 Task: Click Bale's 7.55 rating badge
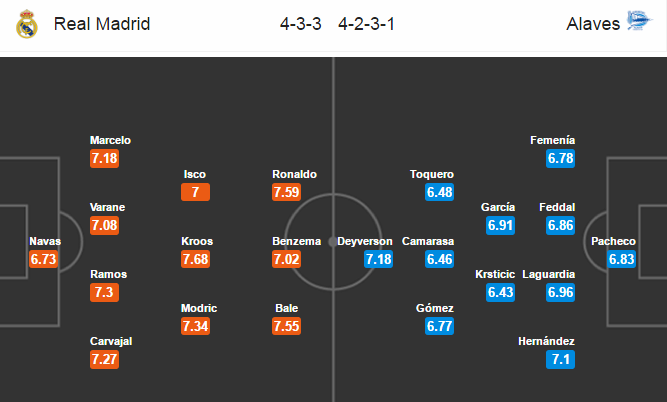286,326
